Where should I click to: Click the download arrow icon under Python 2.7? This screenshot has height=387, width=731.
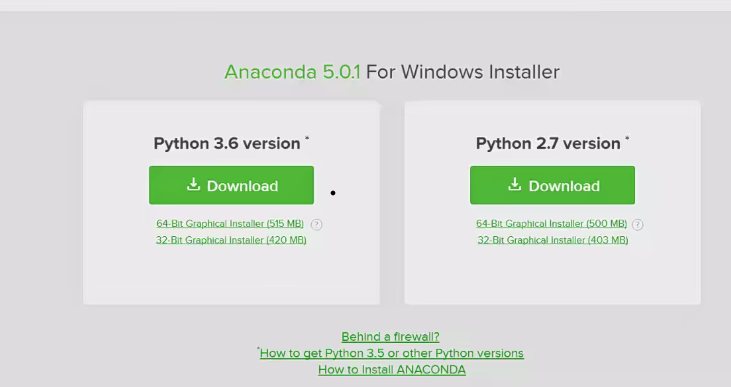click(515, 185)
